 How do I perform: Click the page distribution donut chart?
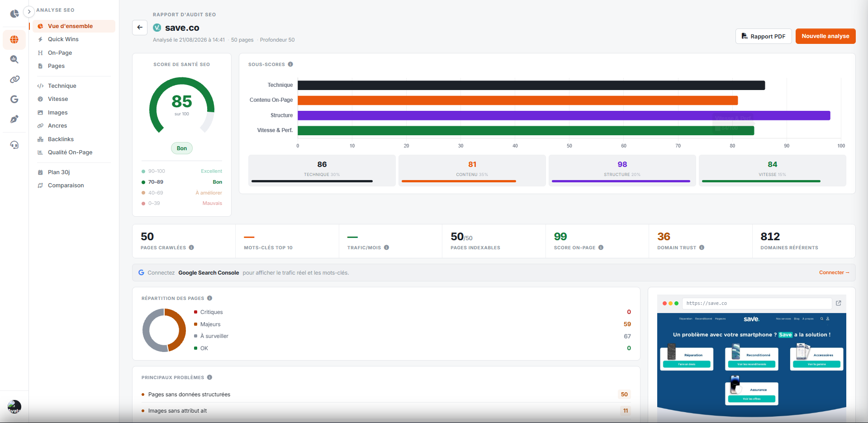point(164,330)
